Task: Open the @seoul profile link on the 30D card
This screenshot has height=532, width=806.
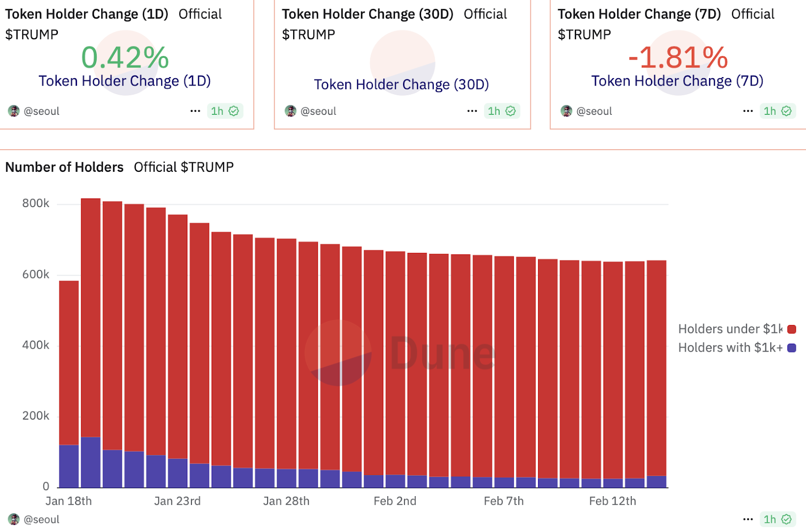Action: [x=318, y=111]
